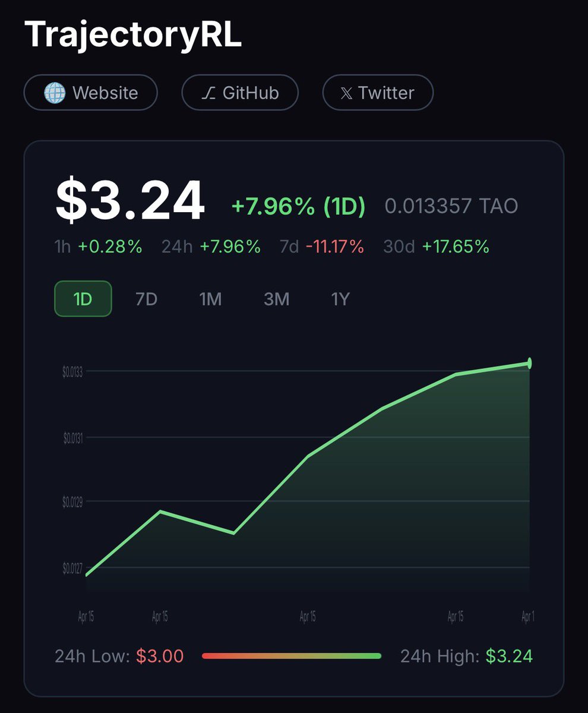Switch chart to 1M range
This screenshot has height=713, width=588.
(210, 299)
